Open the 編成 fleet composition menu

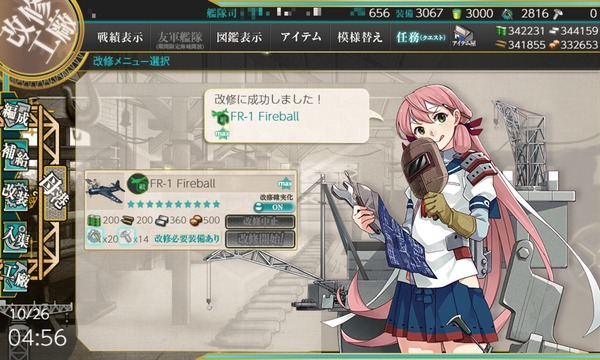point(15,115)
